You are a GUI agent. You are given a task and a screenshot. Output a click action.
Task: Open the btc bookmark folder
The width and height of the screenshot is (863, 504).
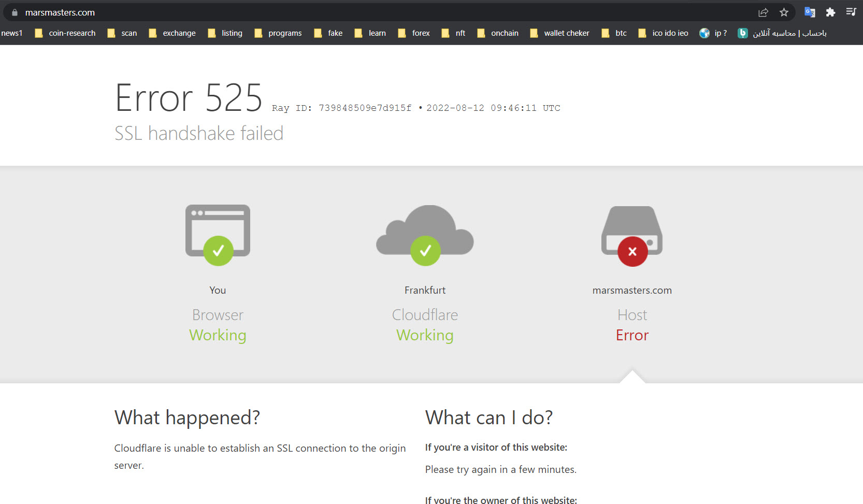point(614,33)
